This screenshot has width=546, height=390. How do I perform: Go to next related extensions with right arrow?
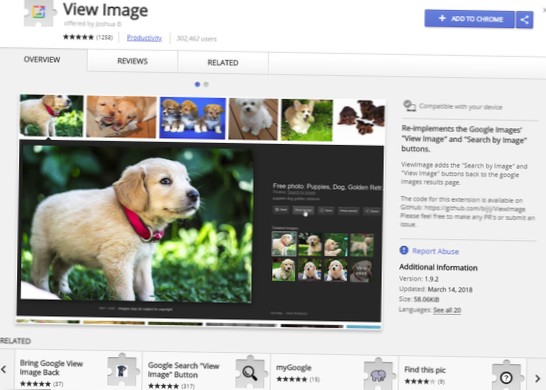[x=537, y=378]
